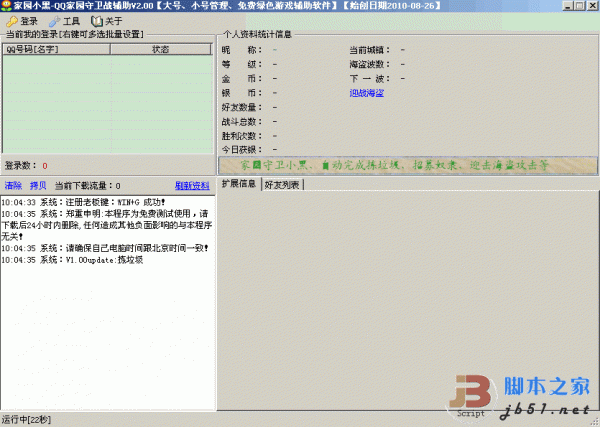The width and height of the screenshot is (600, 427).
Task: Click the 昵称 field label
Action: 242,50
